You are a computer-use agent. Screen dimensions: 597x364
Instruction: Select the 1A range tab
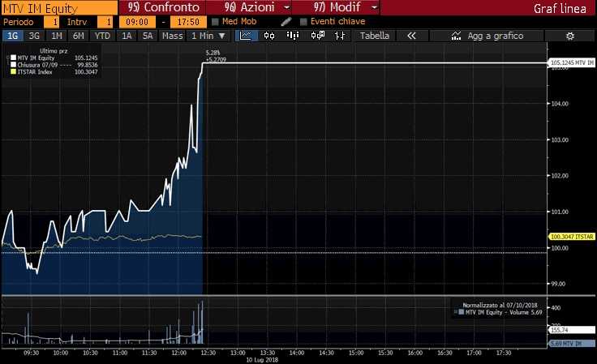pos(127,36)
